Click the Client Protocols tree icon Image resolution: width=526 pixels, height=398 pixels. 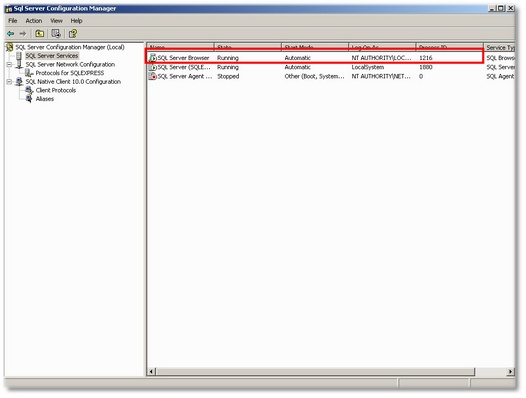pyautogui.click(x=29, y=90)
